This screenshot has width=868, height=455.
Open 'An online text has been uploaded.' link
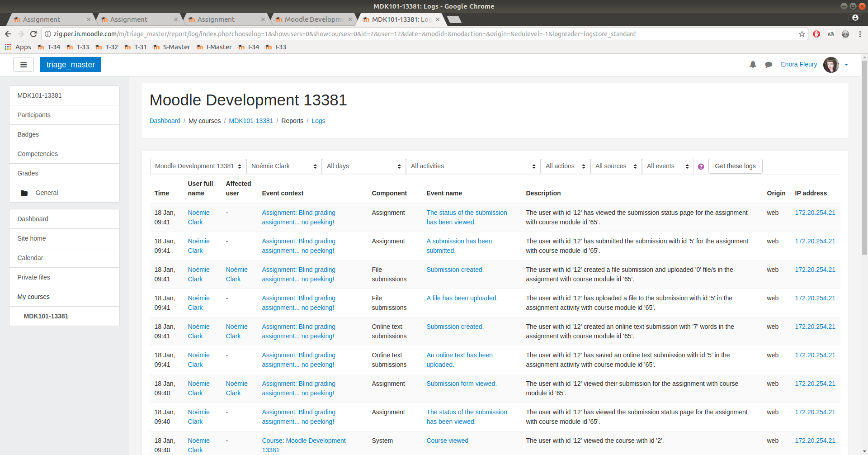pyautogui.click(x=460, y=360)
